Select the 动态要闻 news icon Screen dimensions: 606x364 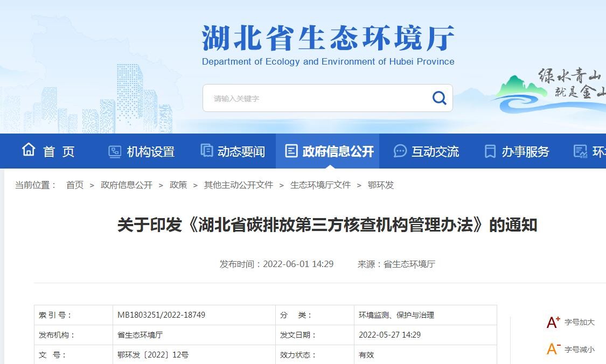point(207,151)
